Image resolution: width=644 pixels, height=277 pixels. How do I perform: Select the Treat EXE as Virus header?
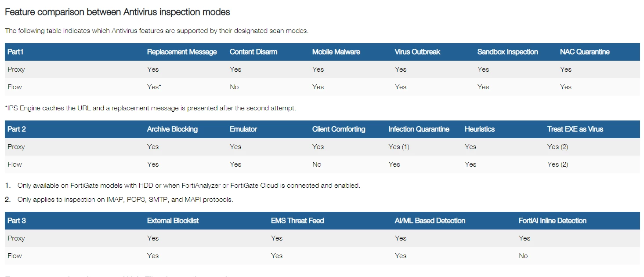[x=575, y=129]
